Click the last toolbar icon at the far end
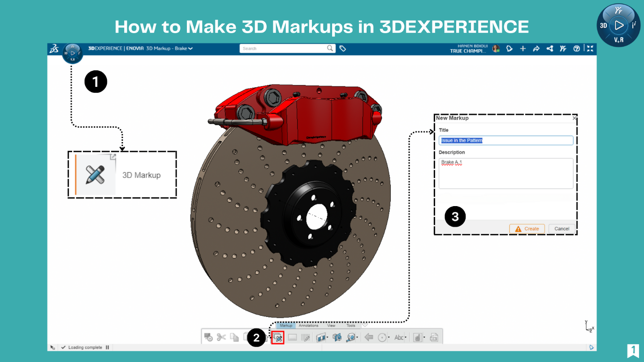This screenshot has height=362, width=644. pos(434,337)
